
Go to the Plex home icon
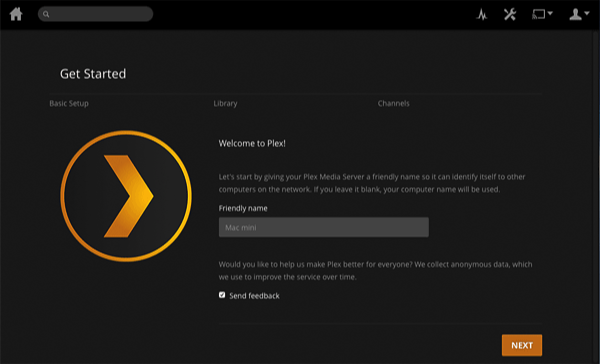[16, 14]
